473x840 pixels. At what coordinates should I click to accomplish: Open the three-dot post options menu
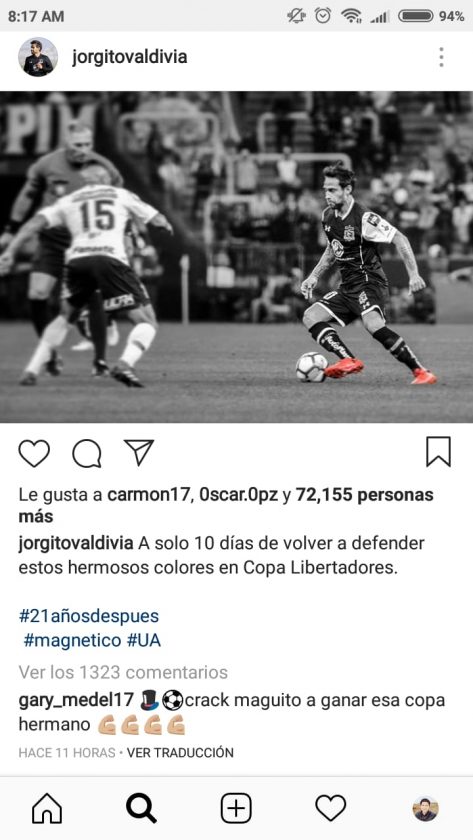click(441, 57)
